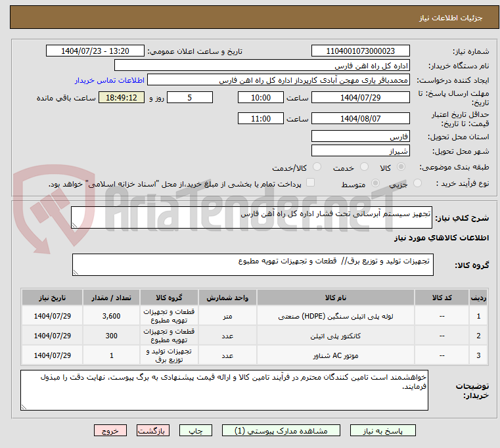
Task: Click goods group cell 'تجهیزات تولید و توزیع برق'
Action: click(169, 355)
